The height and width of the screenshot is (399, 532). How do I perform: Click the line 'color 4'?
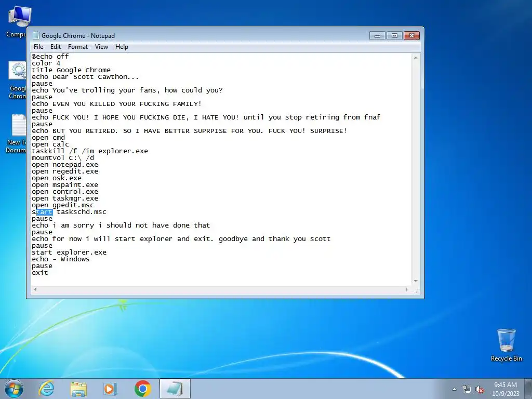46,63
